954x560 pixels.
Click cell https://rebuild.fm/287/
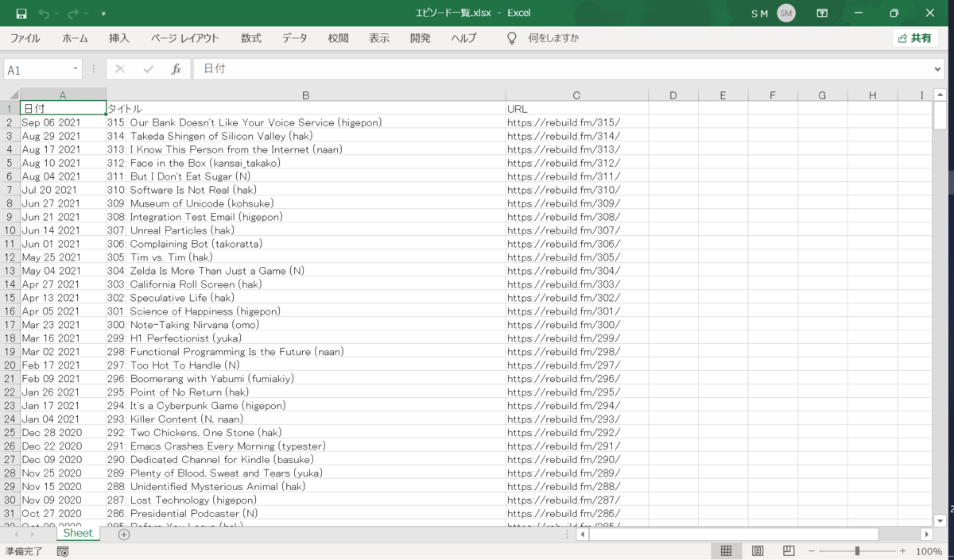[577, 500]
